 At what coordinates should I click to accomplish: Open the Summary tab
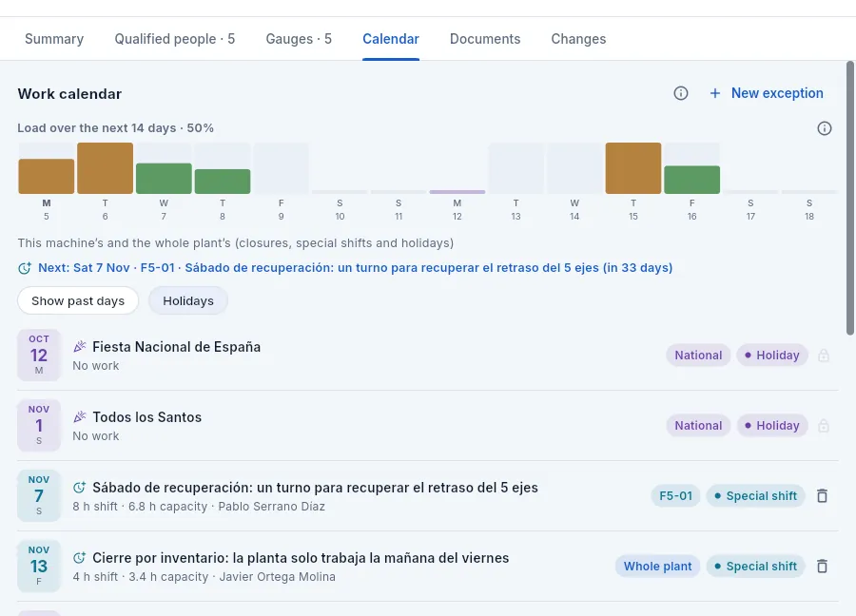tap(54, 39)
